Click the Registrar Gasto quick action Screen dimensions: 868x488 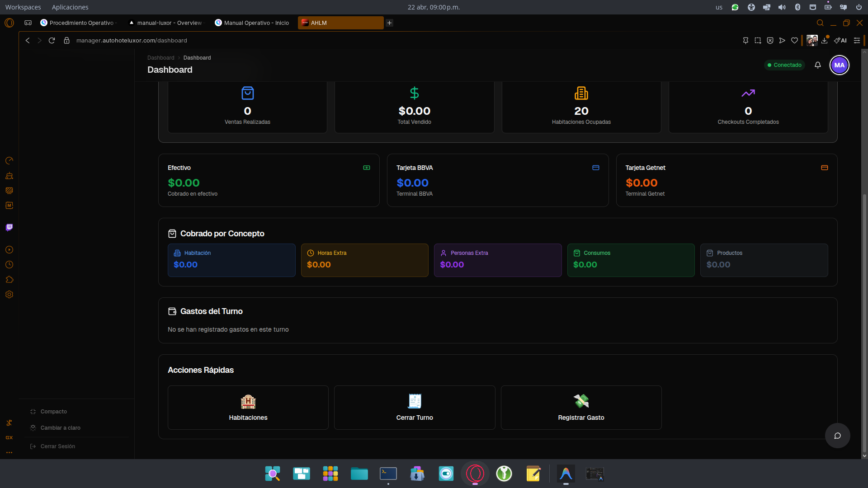(581, 408)
